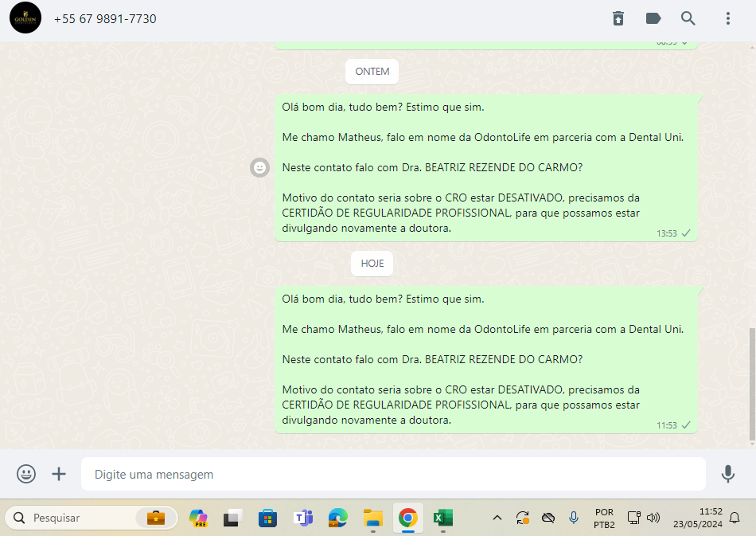Click the sent checkmark on yesterday's message

pos(686,233)
